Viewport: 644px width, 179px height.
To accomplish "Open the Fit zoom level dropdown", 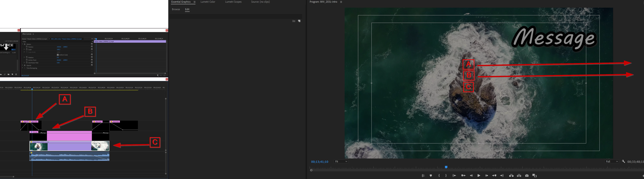I will tap(341, 162).
